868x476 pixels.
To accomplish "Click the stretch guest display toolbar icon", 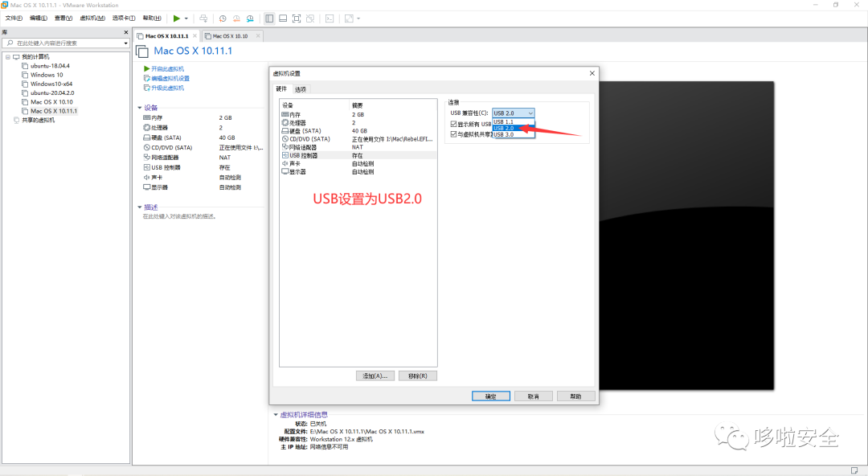I will coord(349,18).
